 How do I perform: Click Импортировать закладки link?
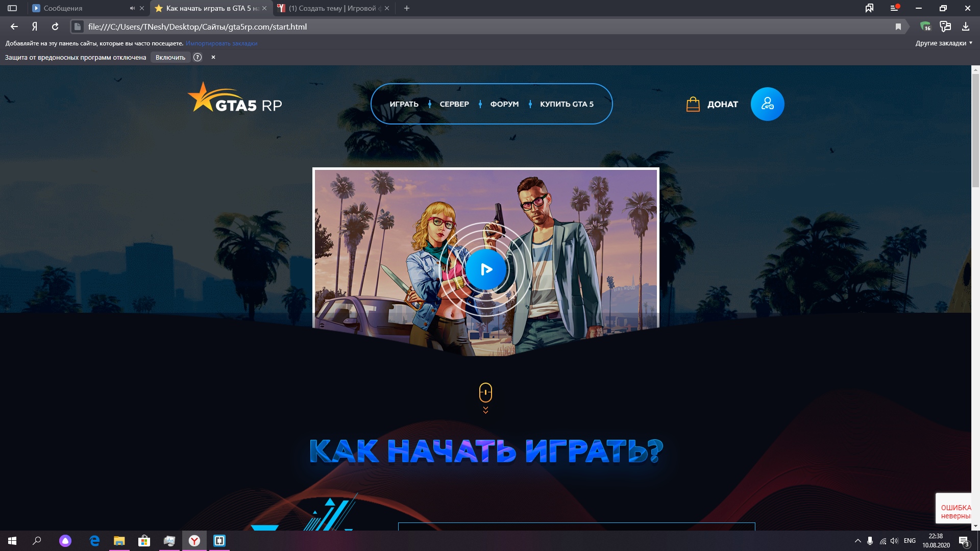[x=222, y=43]
